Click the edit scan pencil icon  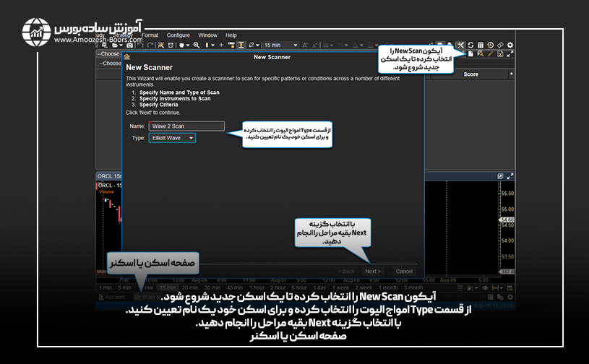[x=490, y=54]
